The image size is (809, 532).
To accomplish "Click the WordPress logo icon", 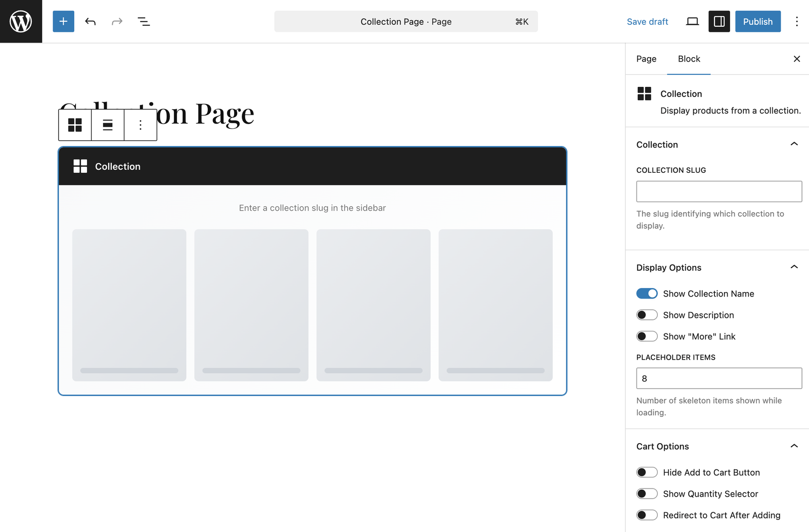I will [x=21, y=21].
